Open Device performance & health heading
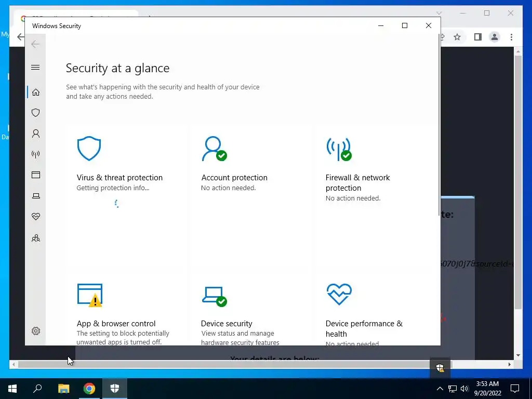Screen dimensions: 532x399 (364, 328)
